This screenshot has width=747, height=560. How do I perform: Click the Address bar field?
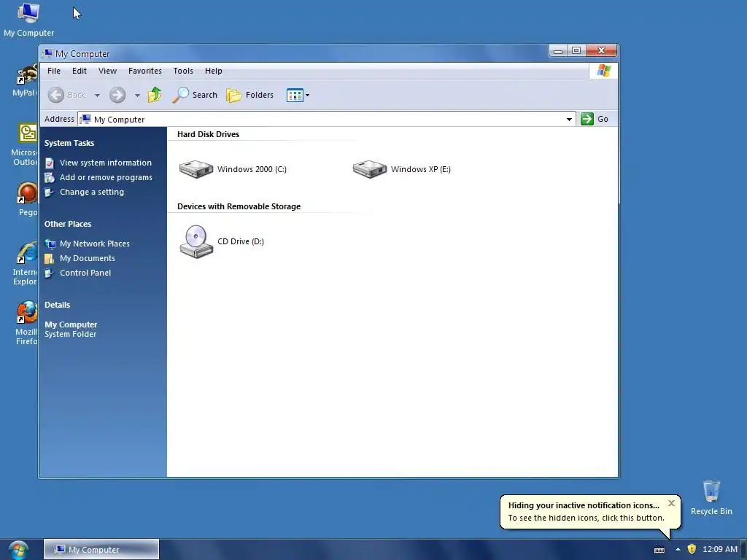[x=327, y=119]
